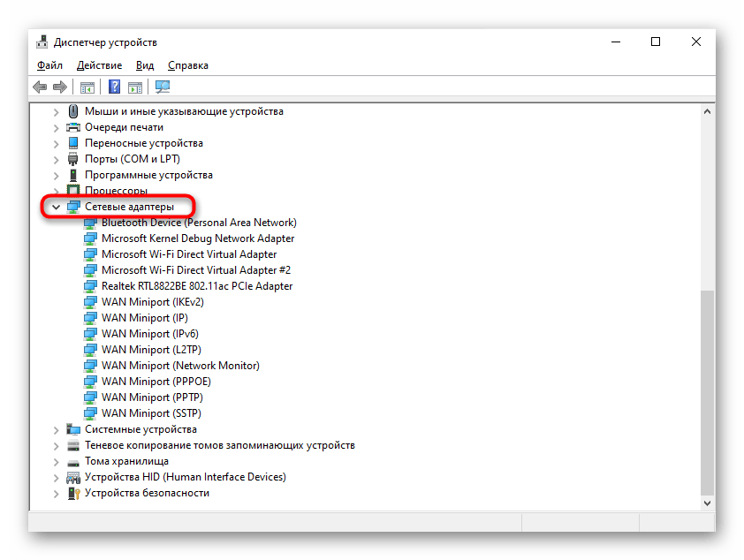The width and height of the screenshot is (744, 560).
Task: Select Microsoft Kernel Debug Network Adapter
Action: [x=198, y=238]
